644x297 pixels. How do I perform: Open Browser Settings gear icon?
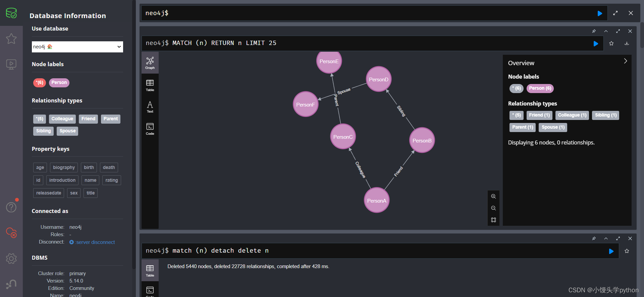pyautogui.click(x=11, y=258)
